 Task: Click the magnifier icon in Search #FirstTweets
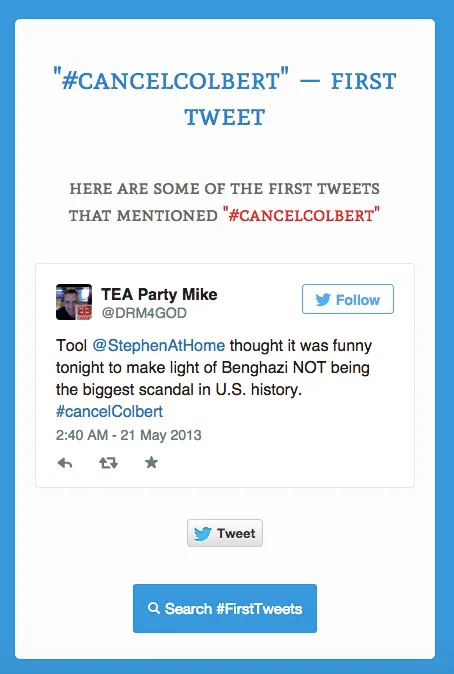[153, 608]
